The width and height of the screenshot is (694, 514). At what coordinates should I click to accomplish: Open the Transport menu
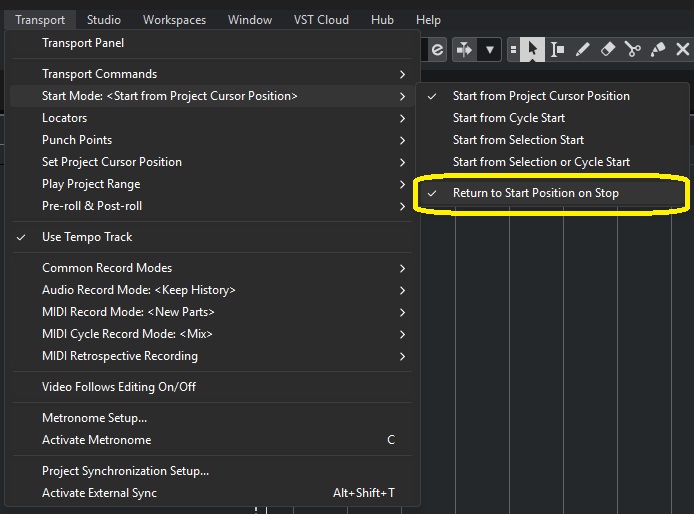pos(40,20)
